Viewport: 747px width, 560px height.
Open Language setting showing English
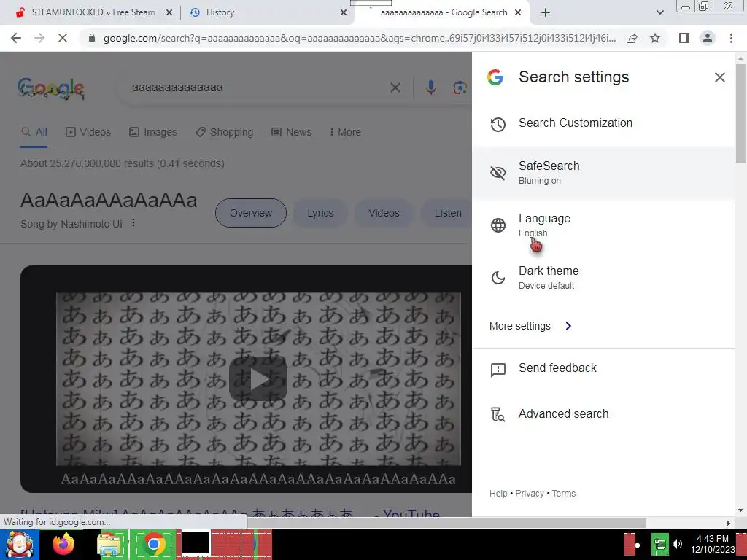tap(603, 225)
